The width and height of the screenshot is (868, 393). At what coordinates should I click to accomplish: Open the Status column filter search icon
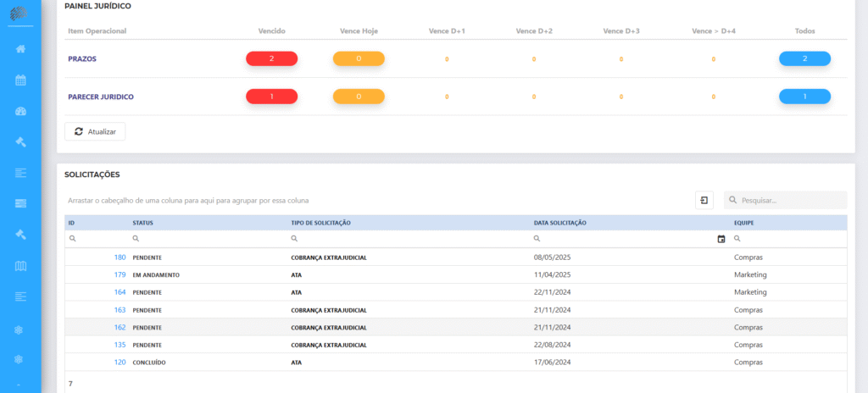[136, 239]
